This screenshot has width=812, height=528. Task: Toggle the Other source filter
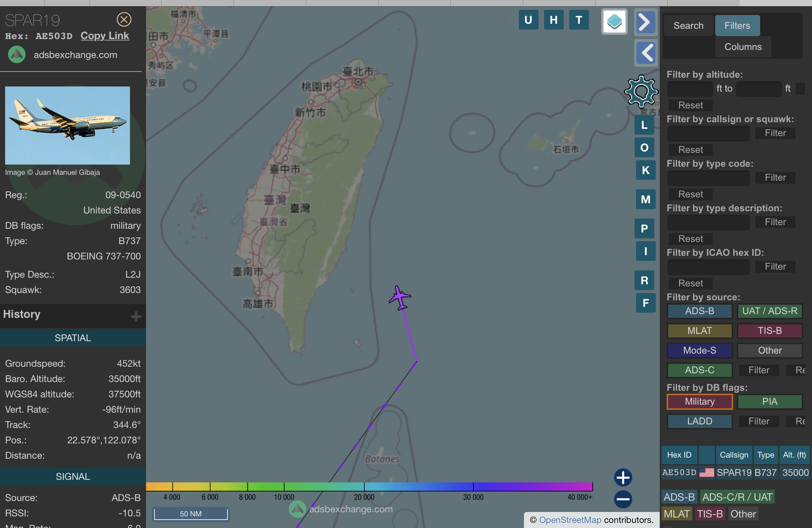coord(770,351)
